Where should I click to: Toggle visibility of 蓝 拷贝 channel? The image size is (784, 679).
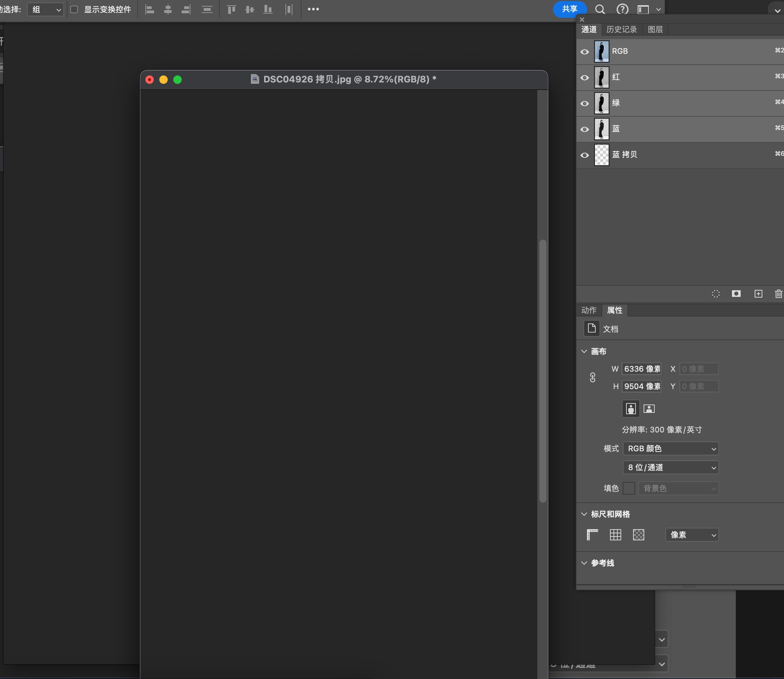[585, 155]
